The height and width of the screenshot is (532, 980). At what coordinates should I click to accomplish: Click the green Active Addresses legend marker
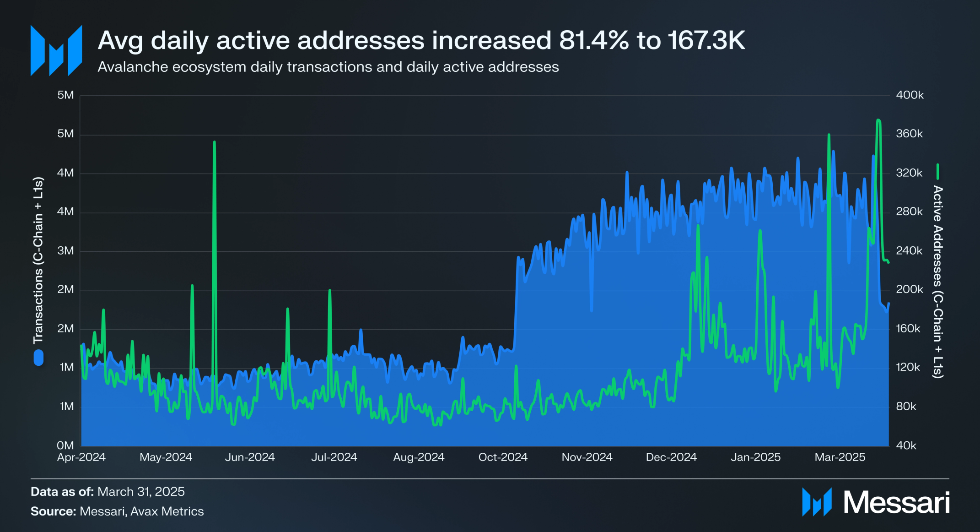(937, 172)
